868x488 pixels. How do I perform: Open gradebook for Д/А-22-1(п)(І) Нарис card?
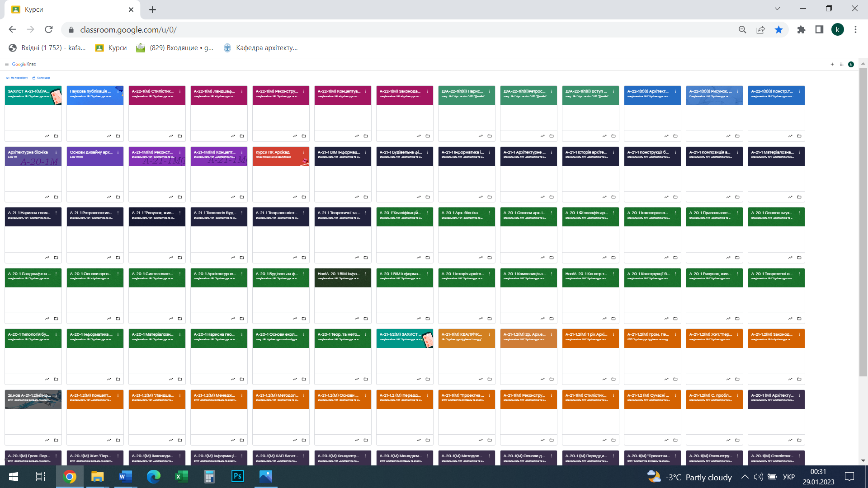click(x=481, y=136)
